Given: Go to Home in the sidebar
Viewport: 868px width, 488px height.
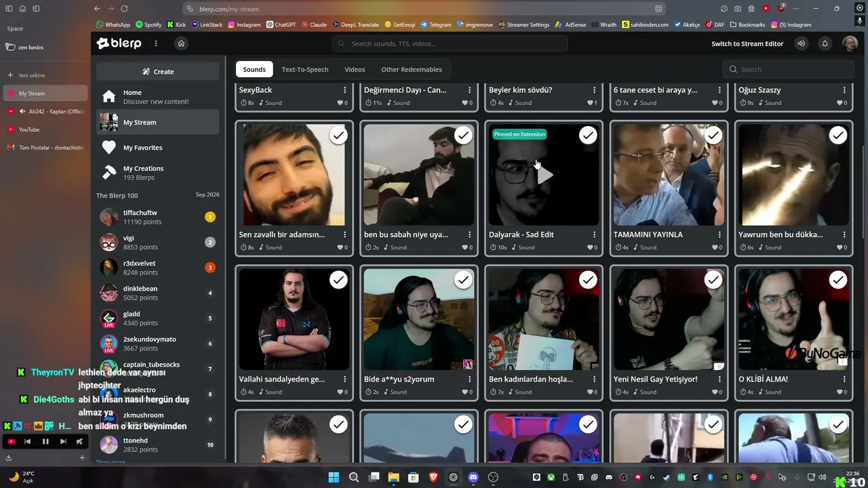Looking at the screenshot, I should [157, 97].
